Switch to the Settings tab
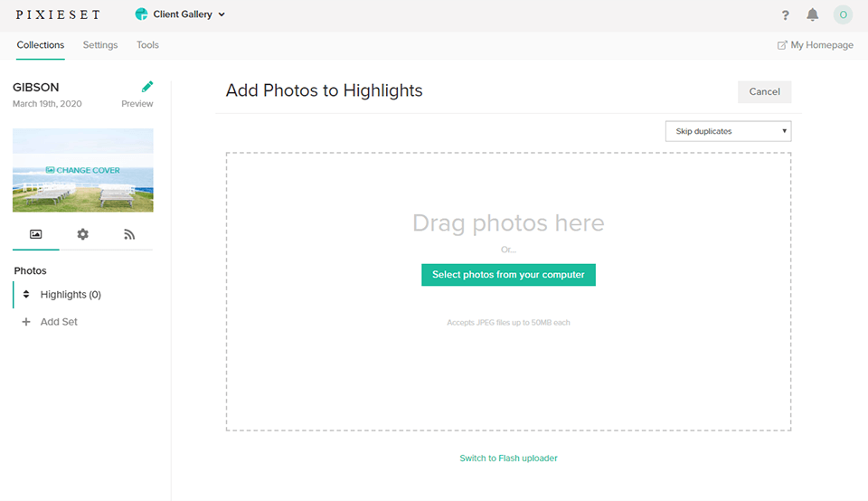The image size is (868, 501). 100,45
